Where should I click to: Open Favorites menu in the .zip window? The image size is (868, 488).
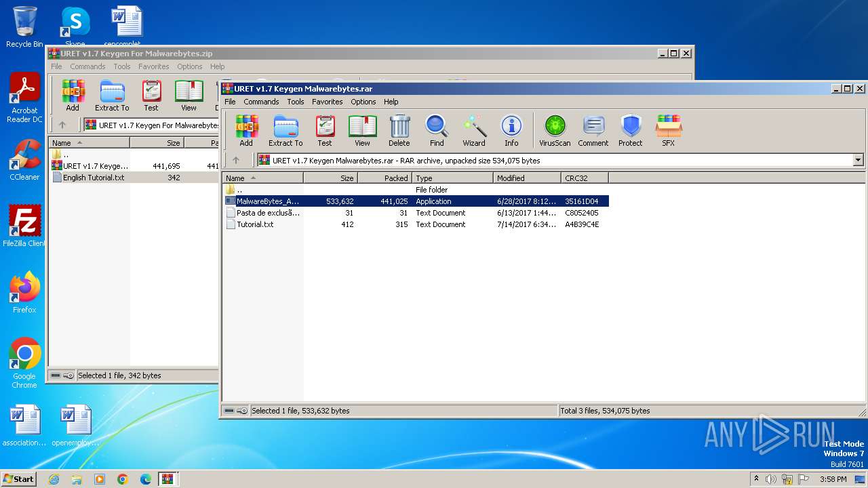[x=154, y=66]
